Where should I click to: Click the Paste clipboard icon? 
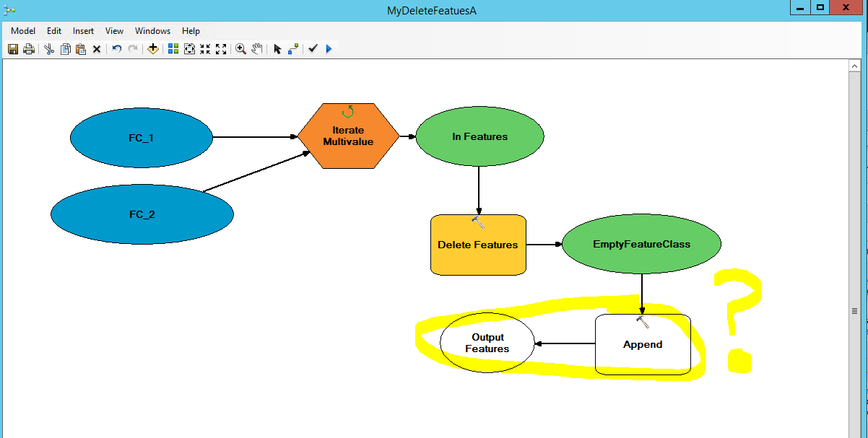pyautogui.click(x=81, y=49)
